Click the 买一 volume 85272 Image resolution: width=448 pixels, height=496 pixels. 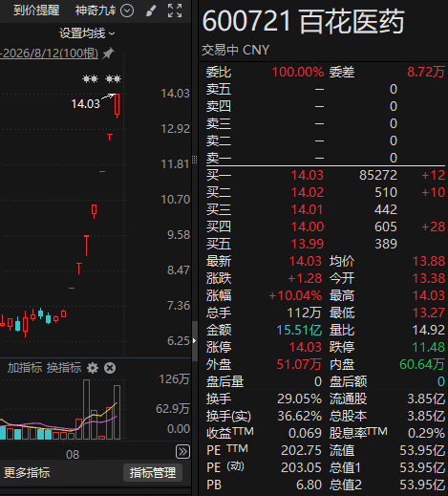coord(378,175)
